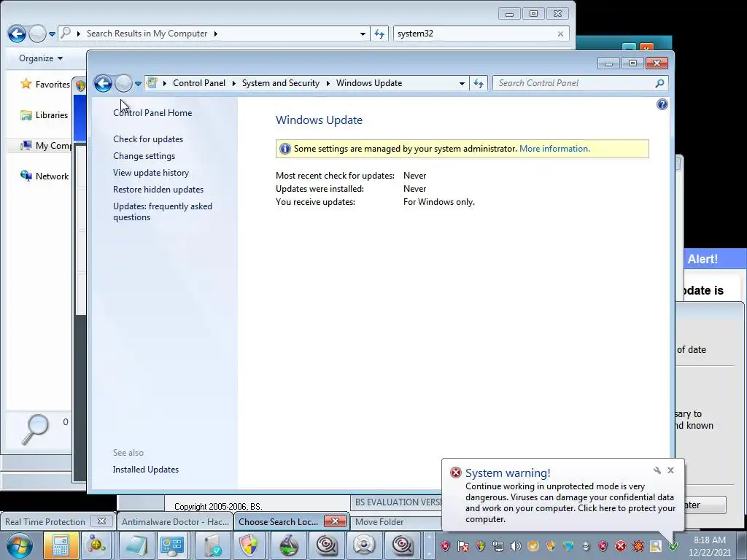Viewport: 747px width, 560px height.
Task: Click the orange checkmark shield tray icon
Action: click(533, 546)
